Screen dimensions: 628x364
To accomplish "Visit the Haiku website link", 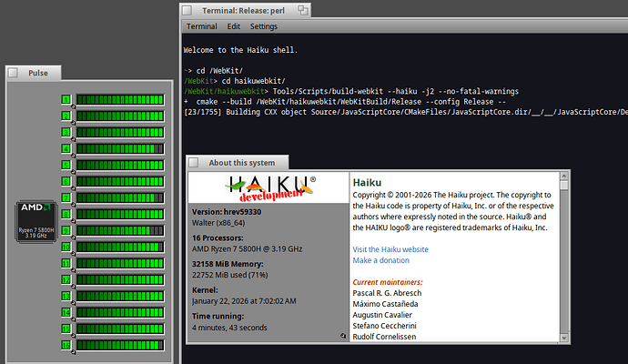I will click(390, 248).
